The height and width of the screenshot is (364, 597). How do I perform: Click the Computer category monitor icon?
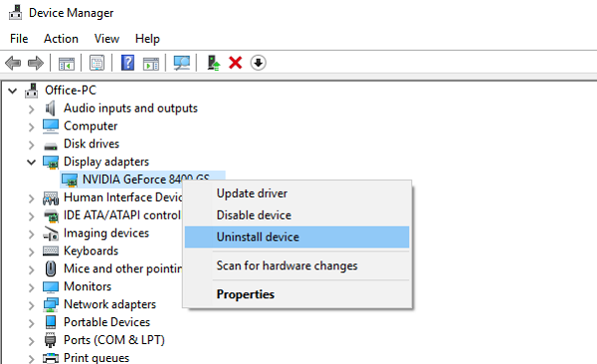tap(51, 126)
